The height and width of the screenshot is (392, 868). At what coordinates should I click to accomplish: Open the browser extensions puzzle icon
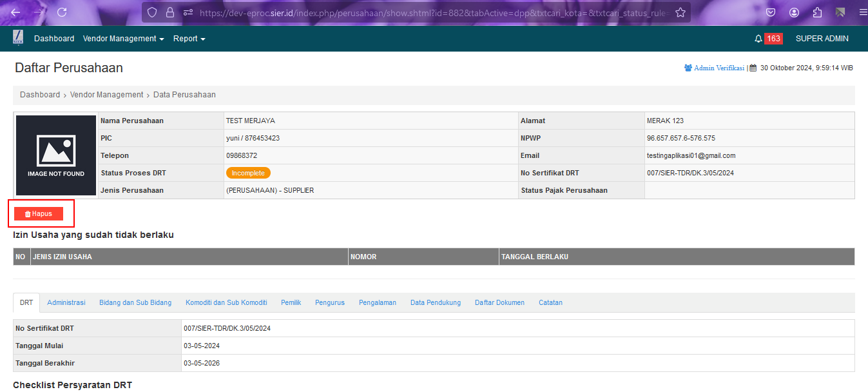click(817, 12)
